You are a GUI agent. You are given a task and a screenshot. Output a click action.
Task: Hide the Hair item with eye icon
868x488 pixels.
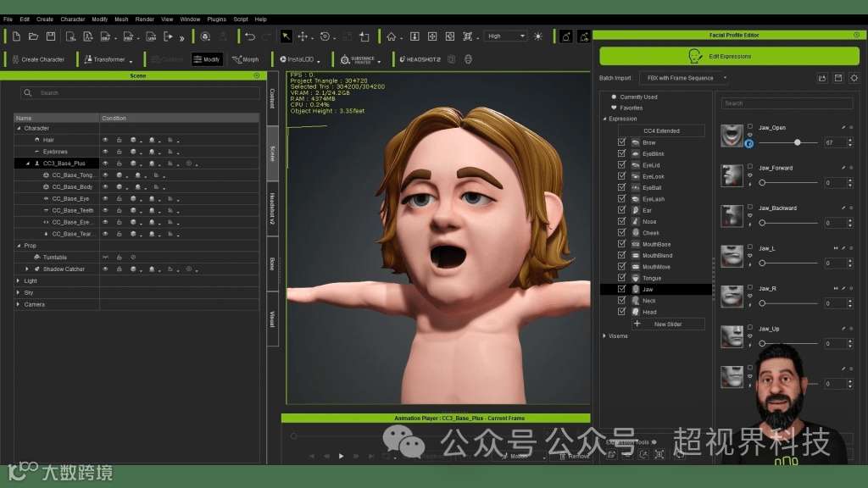click(106, 140)
